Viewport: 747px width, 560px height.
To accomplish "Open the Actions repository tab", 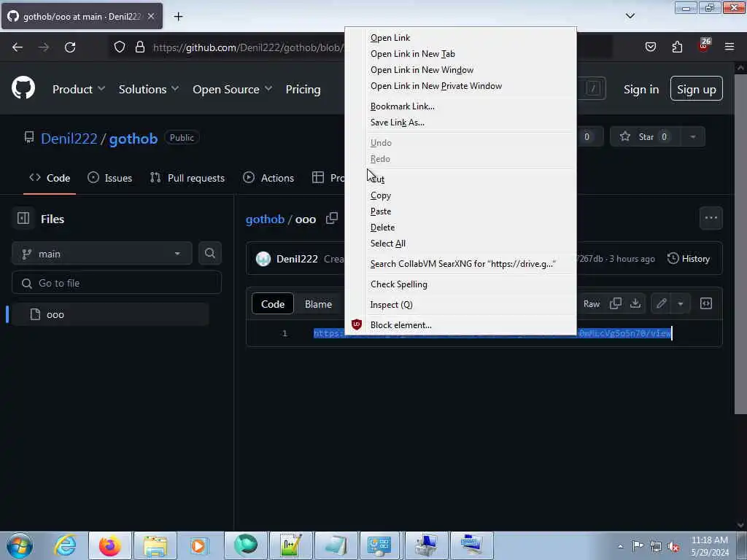I will (x=268, y=178).
